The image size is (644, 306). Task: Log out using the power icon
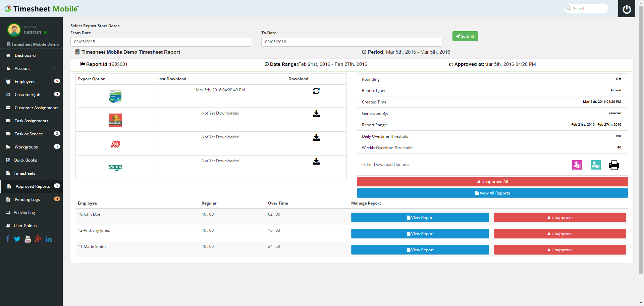[x=627, y=10]
